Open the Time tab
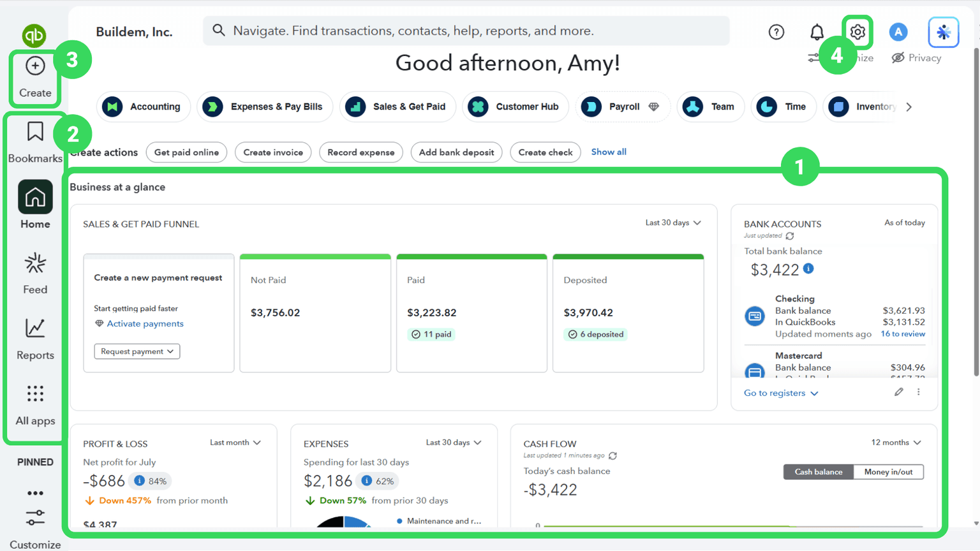Viewport: 980px width, 551px height. (x=783, y=107)
